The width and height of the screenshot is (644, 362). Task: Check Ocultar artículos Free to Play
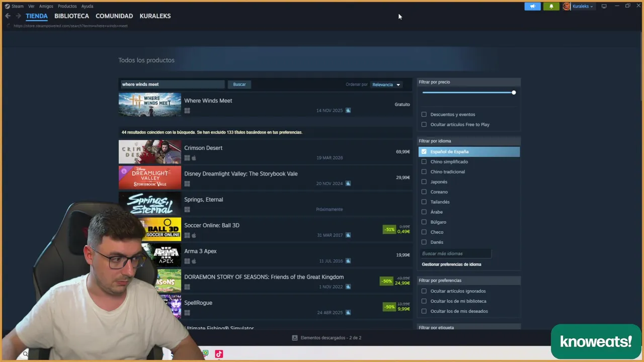coord(424,125)
